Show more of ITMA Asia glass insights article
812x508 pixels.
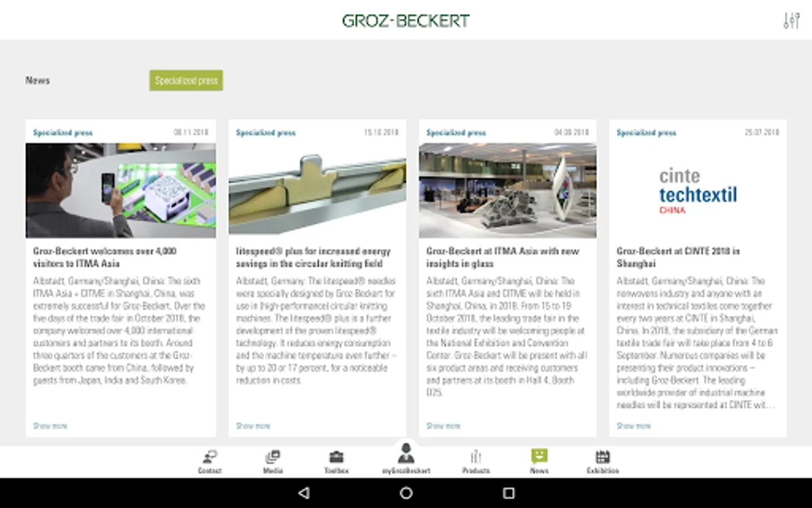pyautogui.click(x=443, y=426)
